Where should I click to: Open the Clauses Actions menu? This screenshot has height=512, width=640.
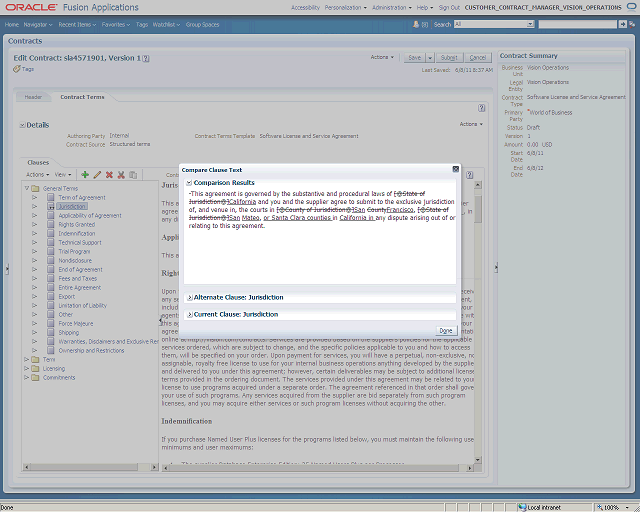coord(38,175)
